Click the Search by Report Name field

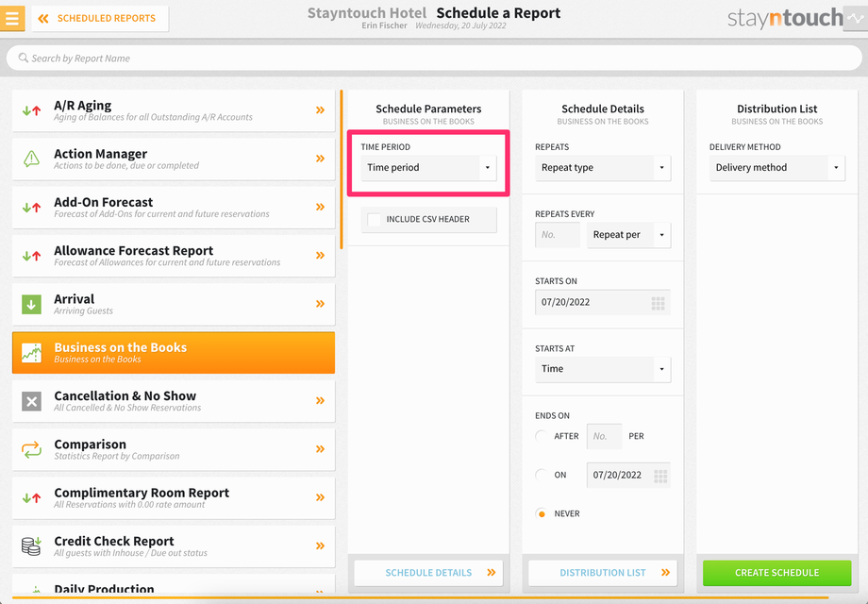pos(434,58)
